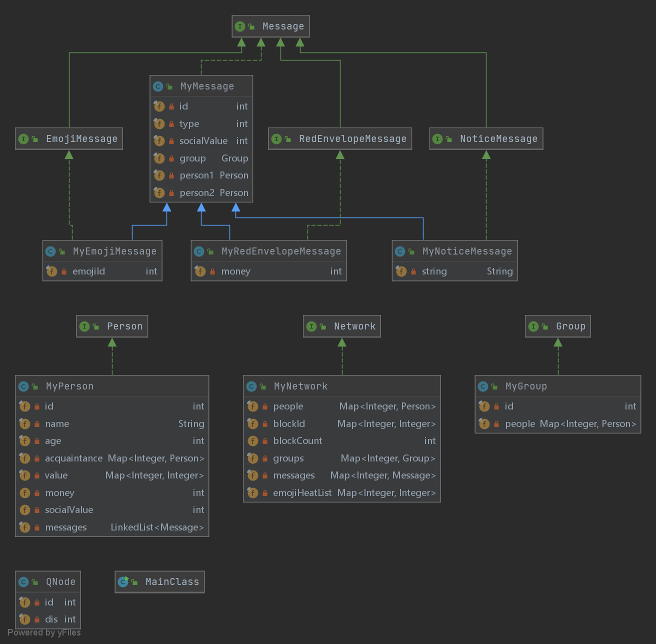Click the class icon beside MyMessage

point(158,86)
